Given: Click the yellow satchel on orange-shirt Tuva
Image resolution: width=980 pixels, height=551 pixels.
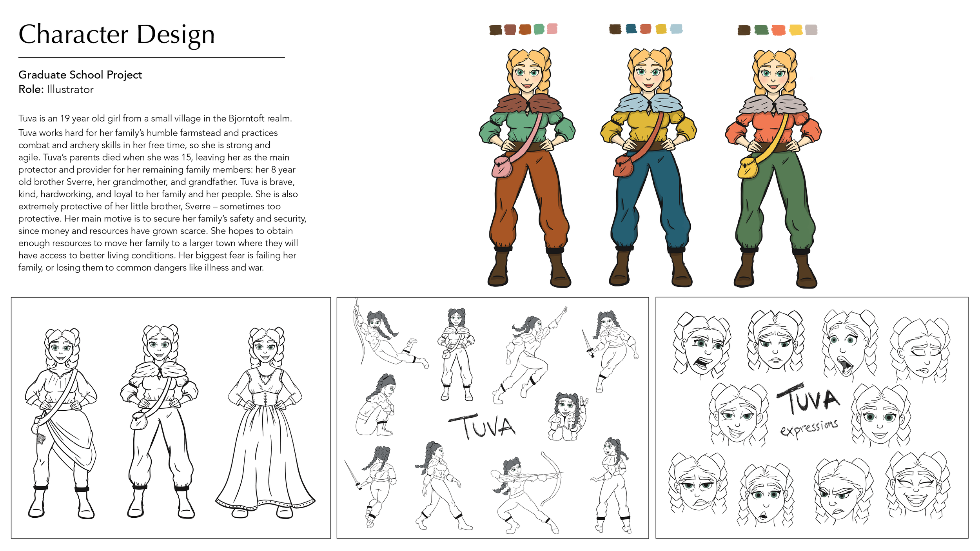Looking at the screenshot, I should 748,167.
